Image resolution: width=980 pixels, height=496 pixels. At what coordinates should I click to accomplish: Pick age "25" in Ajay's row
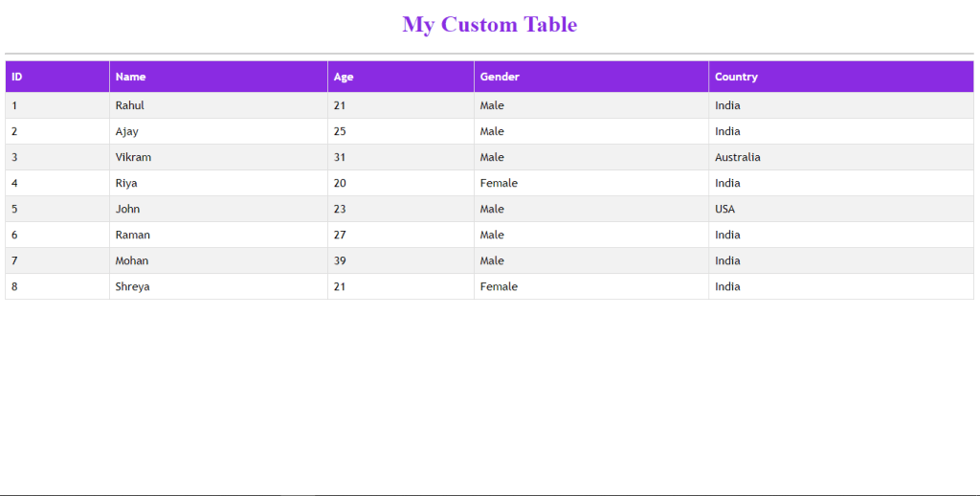point(401,131)
